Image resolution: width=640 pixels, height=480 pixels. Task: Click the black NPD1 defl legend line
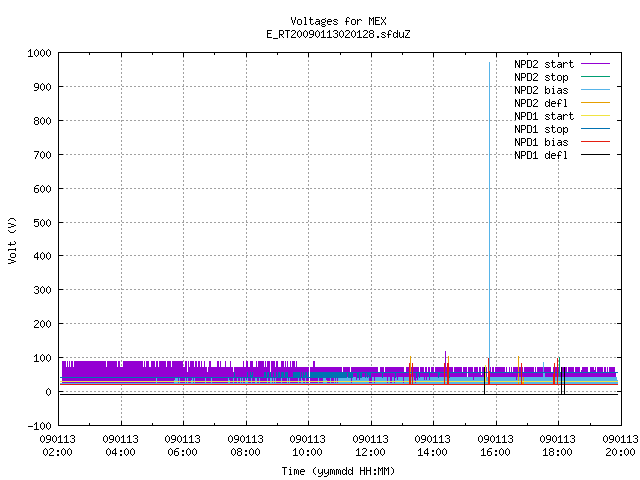point(595,155)
